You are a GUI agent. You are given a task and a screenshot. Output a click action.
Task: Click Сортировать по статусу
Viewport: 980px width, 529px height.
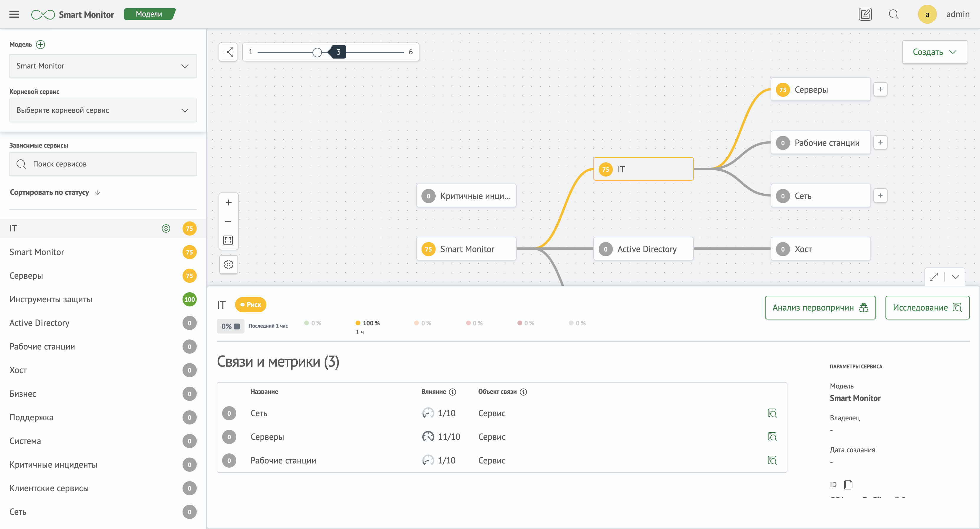49,192
